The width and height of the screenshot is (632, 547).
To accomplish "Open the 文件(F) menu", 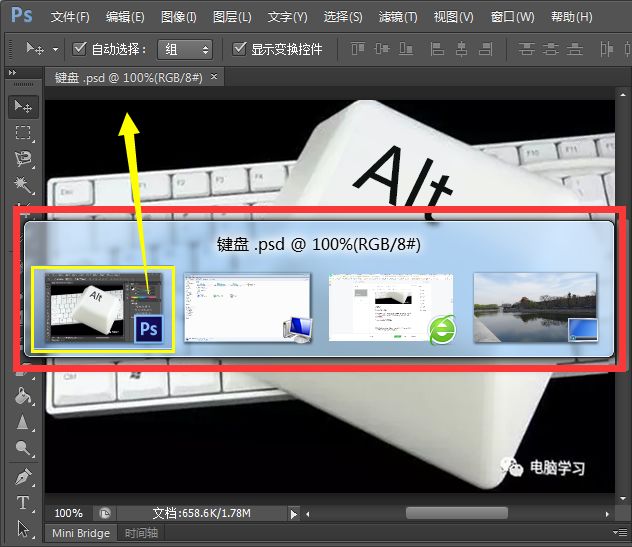I will pos(70,17).
